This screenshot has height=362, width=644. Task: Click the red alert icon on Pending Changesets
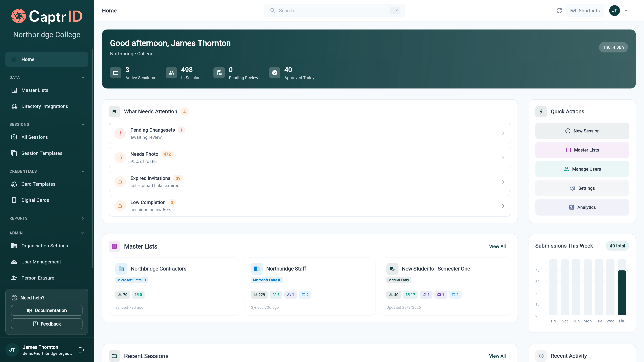(120, 133)
